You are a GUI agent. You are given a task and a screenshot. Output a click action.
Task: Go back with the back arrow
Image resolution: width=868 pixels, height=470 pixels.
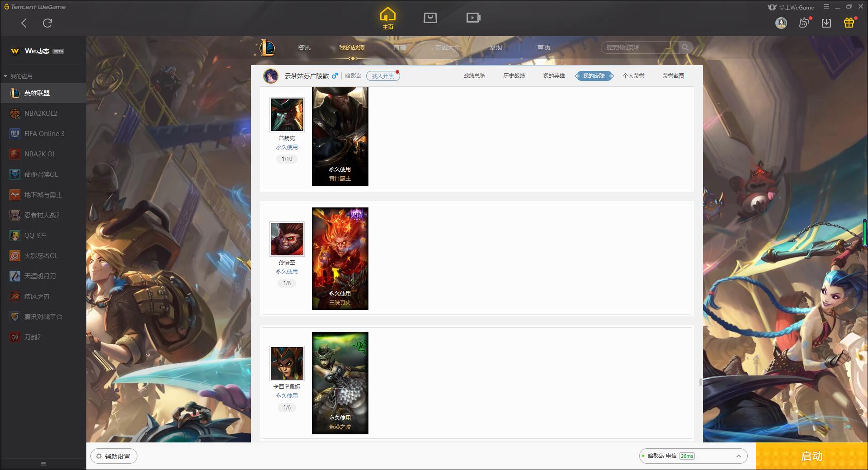click(24, 23)
